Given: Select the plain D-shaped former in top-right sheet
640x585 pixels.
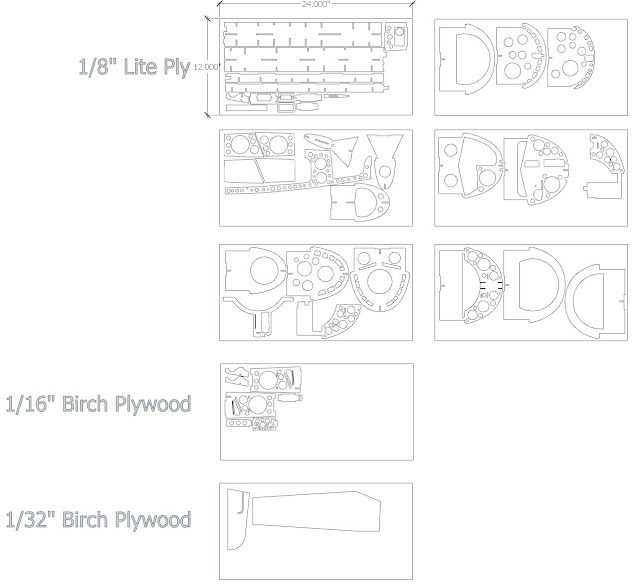Looking at the screenshot, I should click(x=466, y=59).
